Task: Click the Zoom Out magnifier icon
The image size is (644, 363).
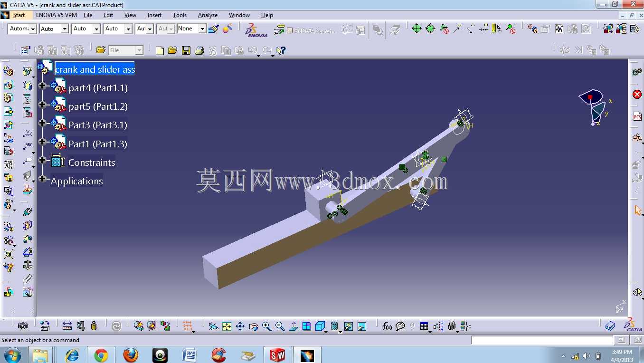Action: 280,326
